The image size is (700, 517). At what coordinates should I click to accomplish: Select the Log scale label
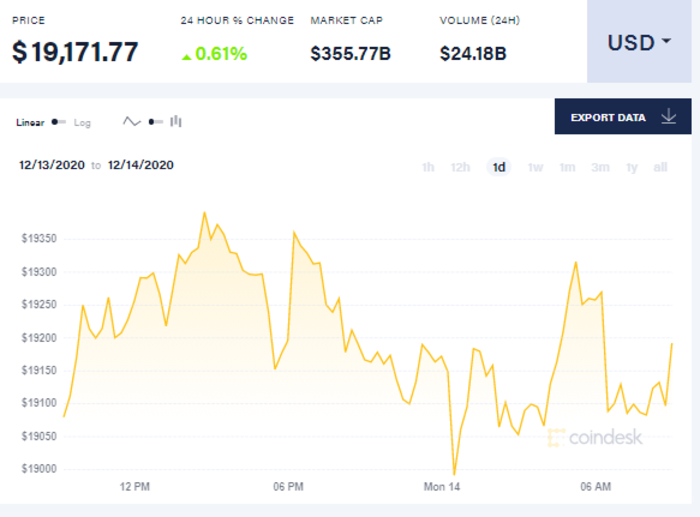click(82, 122)
